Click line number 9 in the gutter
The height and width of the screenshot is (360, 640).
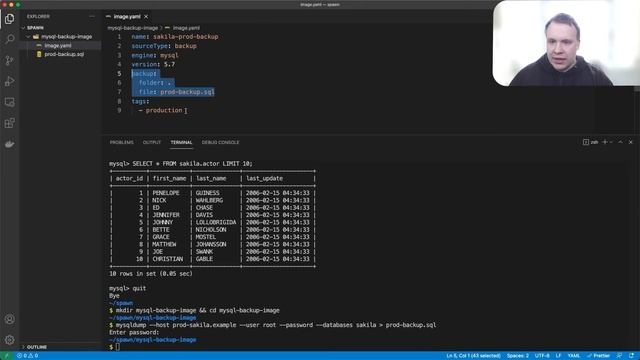tap(119, 110)
